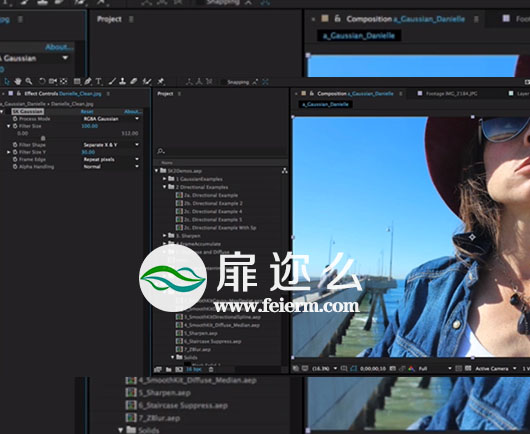
Task: Delete selected project item with trash icon
Action: coord(211,369)
